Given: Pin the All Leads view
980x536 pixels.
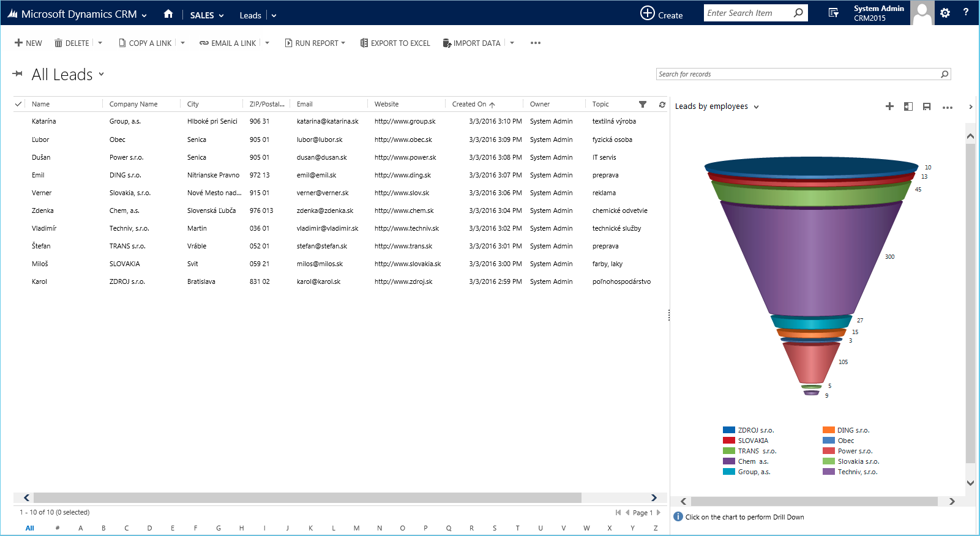Looking at the screenshot, I should [x=18, y=73].
